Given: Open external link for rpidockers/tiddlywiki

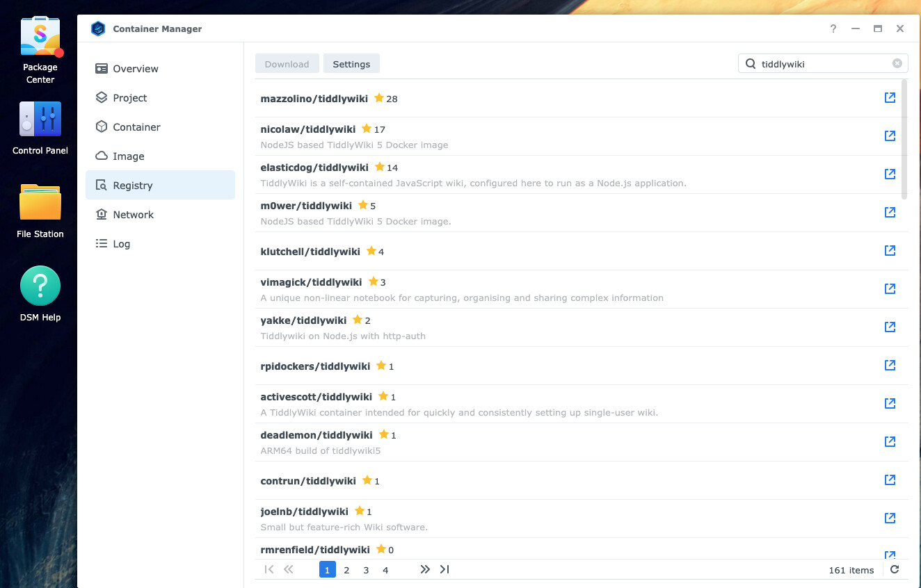Looking at the screenshot, I should coord(890,366).
